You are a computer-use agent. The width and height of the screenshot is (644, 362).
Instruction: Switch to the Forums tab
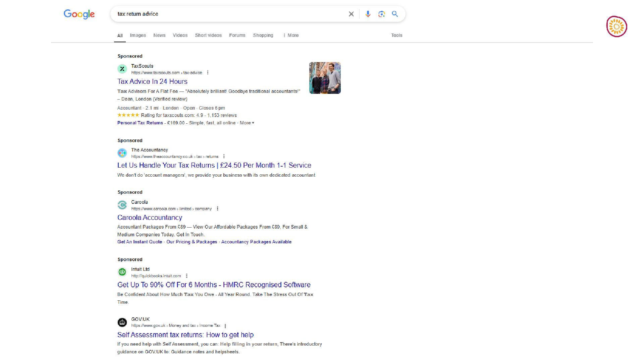(237, 35)
